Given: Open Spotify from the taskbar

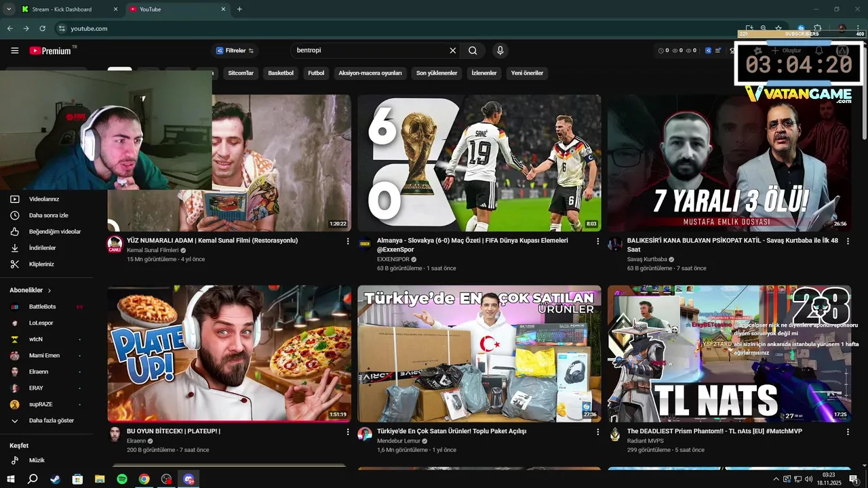Looking at the screenshot, I should click(x=122, y=479).
